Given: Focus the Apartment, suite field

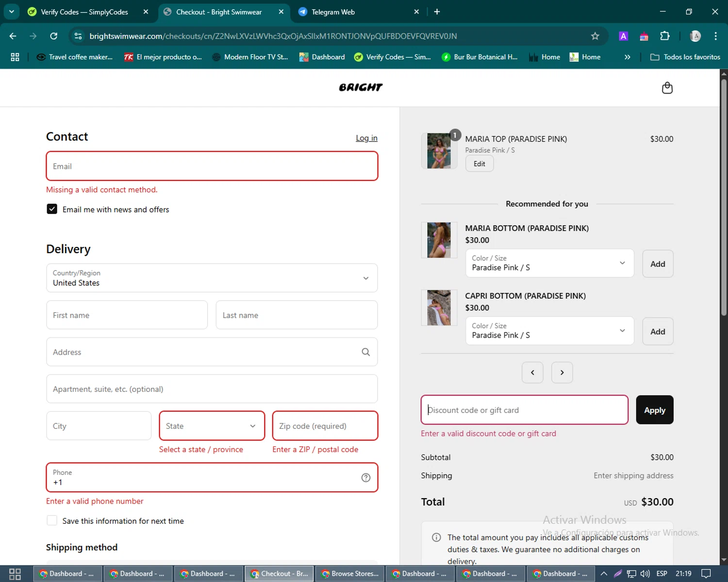Looking at the screenshot, I should 212,388.
